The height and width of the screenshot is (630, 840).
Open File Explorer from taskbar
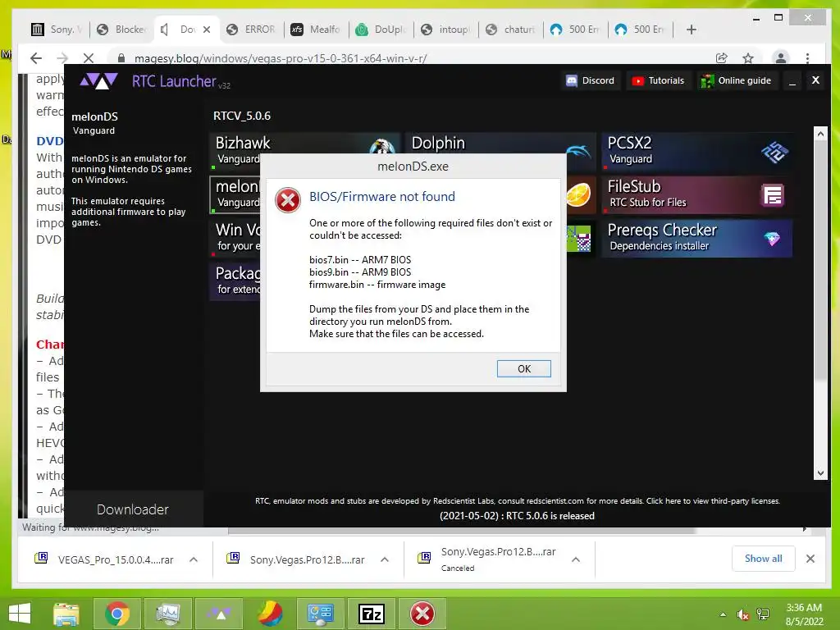66,614
